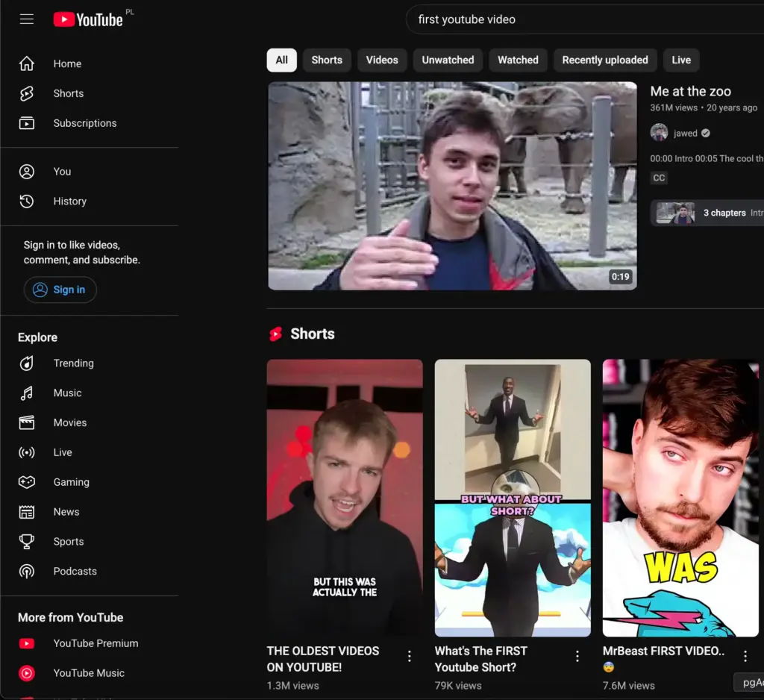Click the 79K views text
Screen dimensions: 764x700
tap(458, 685)
